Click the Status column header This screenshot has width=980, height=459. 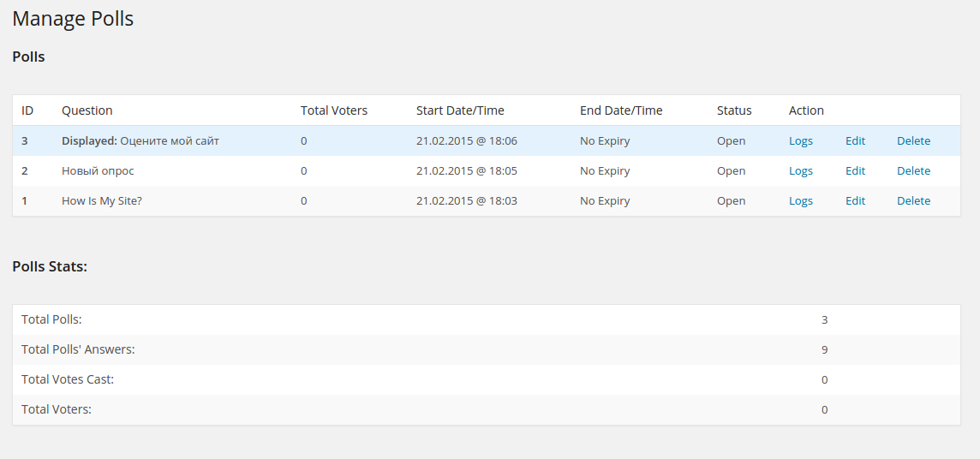734,110
